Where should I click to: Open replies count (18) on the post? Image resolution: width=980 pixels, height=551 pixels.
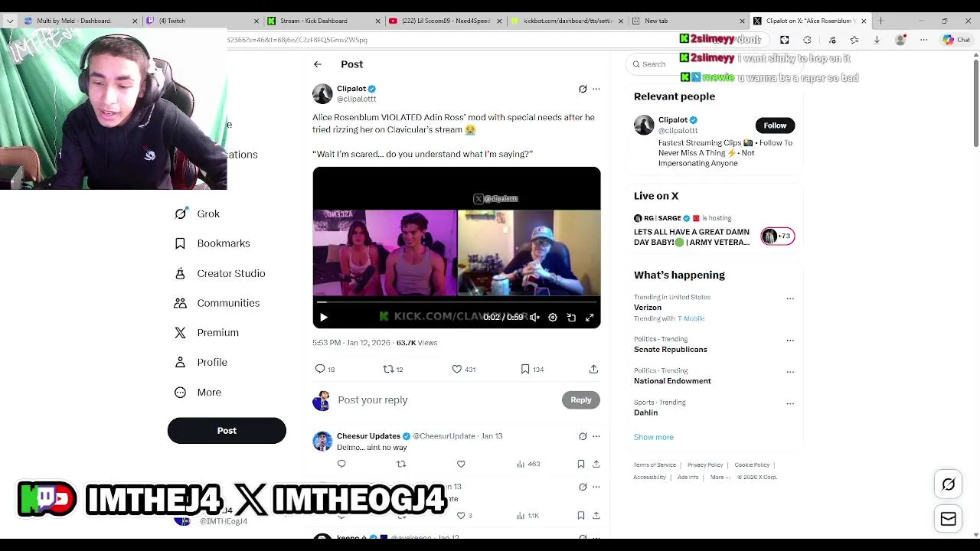click(x=325, y=369)
